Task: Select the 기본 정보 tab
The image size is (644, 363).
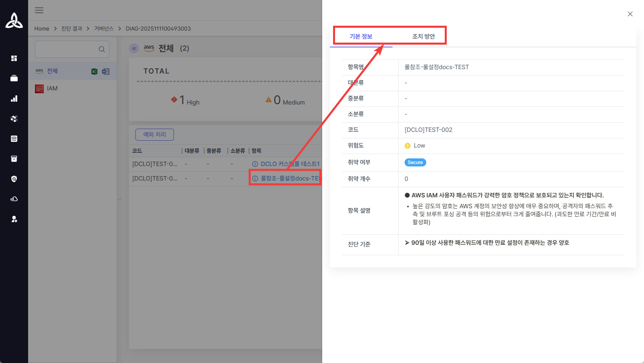Action: click(361, 36)
